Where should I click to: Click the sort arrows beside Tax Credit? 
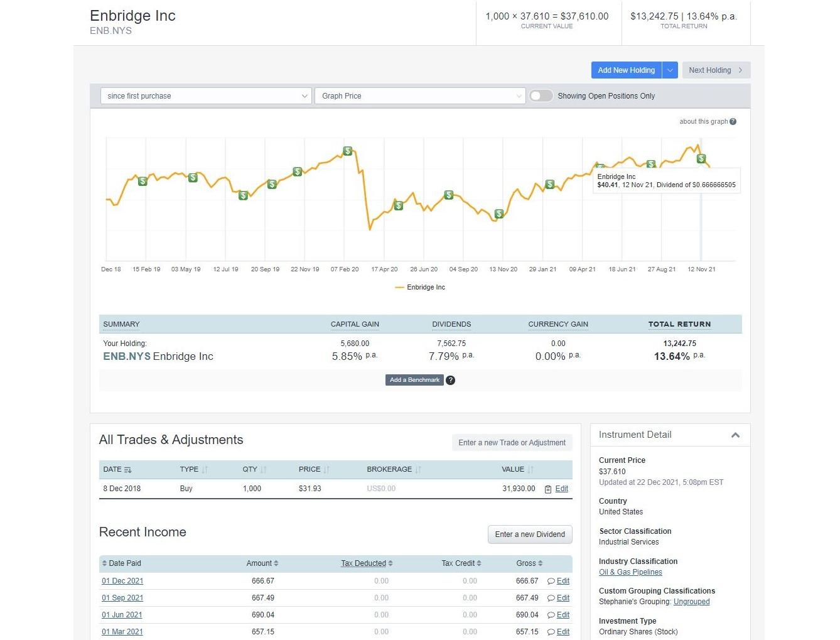tap(479, 563)
